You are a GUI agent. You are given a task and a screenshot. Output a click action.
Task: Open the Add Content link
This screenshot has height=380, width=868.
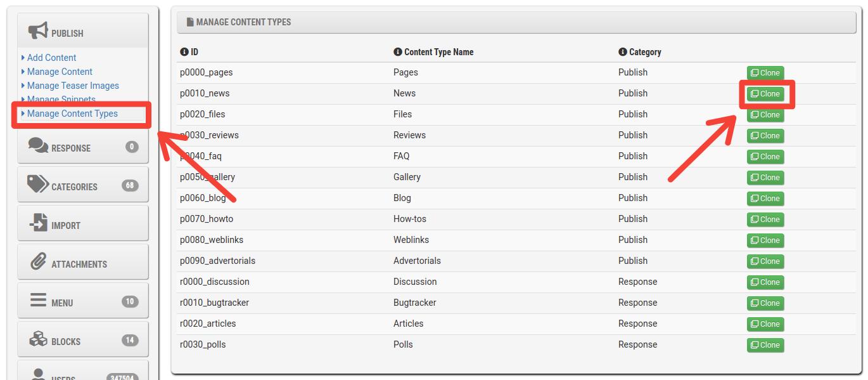51,58
